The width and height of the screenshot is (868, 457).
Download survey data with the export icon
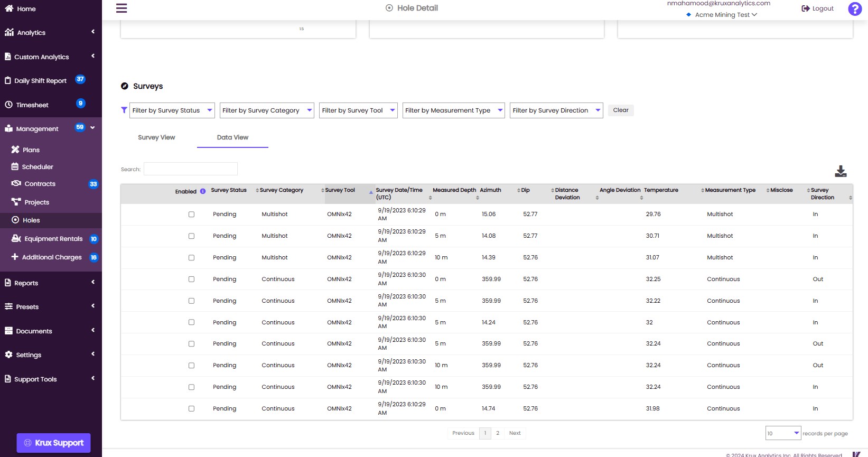coord(841,171)
